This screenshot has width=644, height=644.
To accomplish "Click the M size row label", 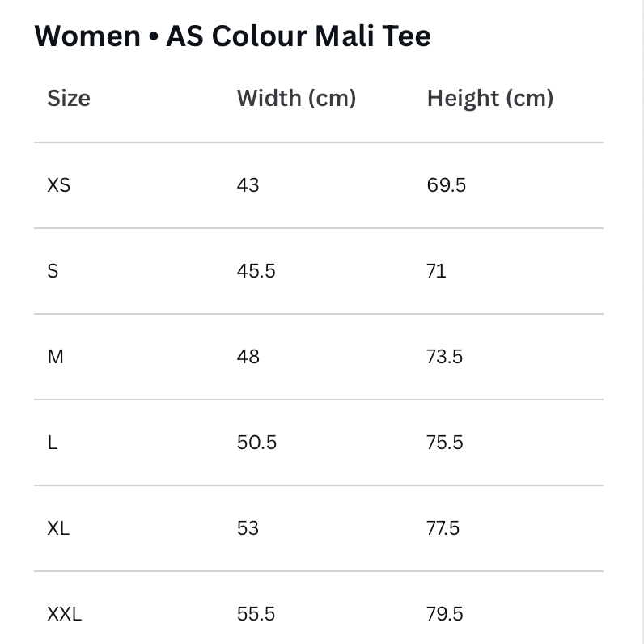I will pos(55,357).
